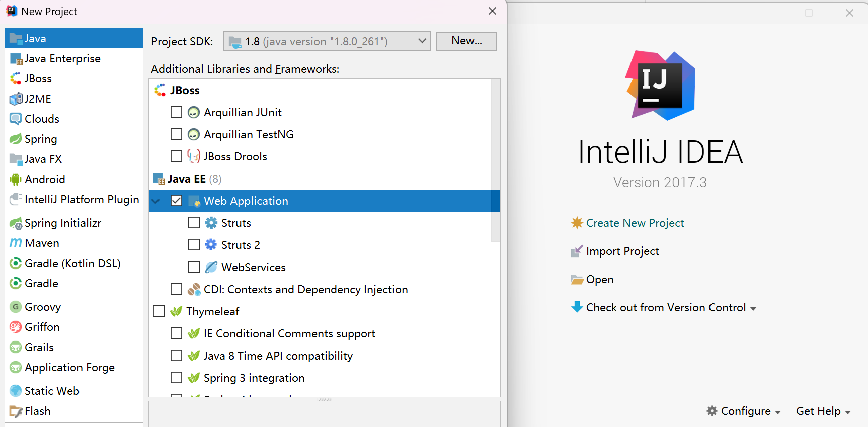Click Check out from Version Control link
Screen dimensions: 868x427
point(666,307)
